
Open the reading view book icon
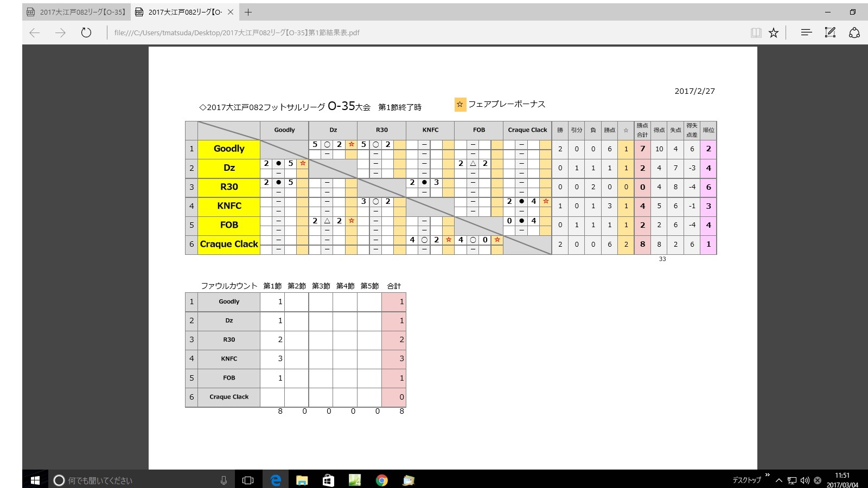[x=756, y=33]
